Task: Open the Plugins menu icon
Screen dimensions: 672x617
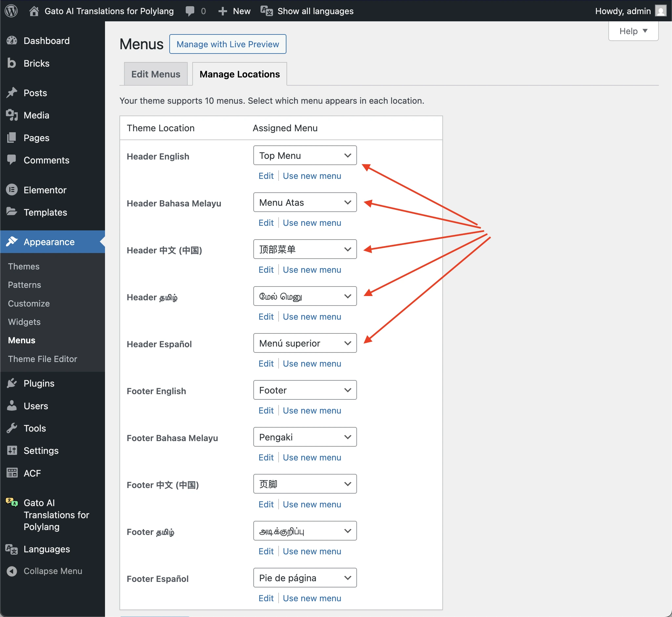Action: 12,383
